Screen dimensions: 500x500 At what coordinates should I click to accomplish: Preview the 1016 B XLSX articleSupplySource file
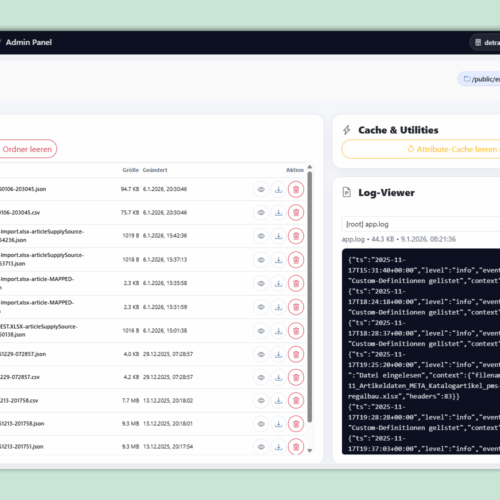[261, 331]
